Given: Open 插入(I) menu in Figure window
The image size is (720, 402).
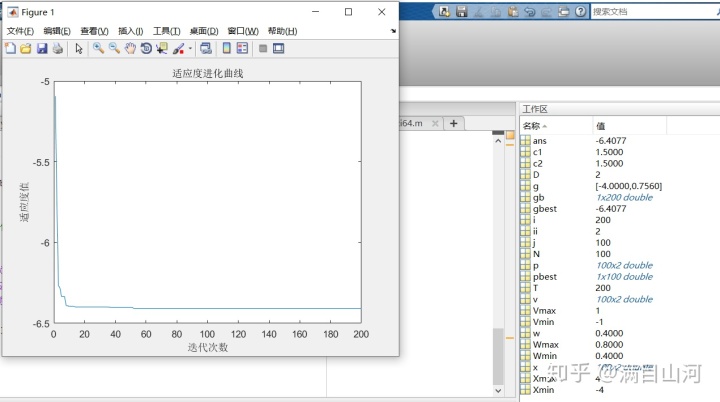Looking at the screenshot, I should click(x=130, y=31).
